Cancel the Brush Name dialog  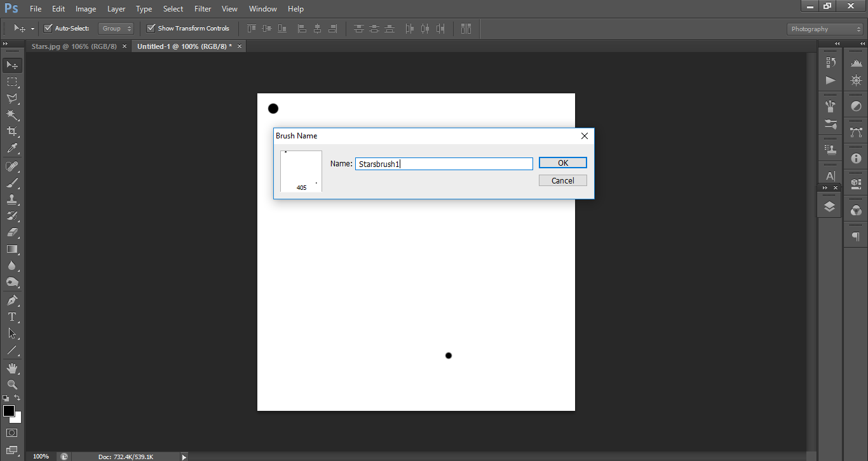[x=563, y=181]
